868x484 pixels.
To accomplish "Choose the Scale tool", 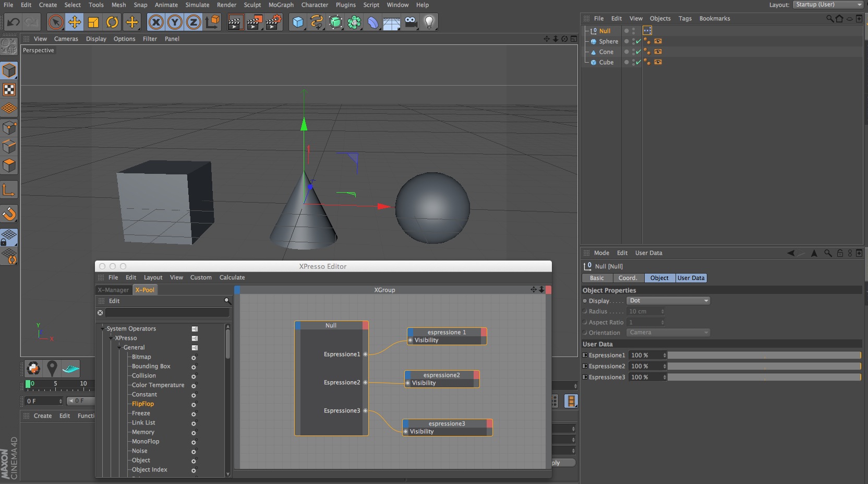I will pyautogui.click(x=93, y=22).
